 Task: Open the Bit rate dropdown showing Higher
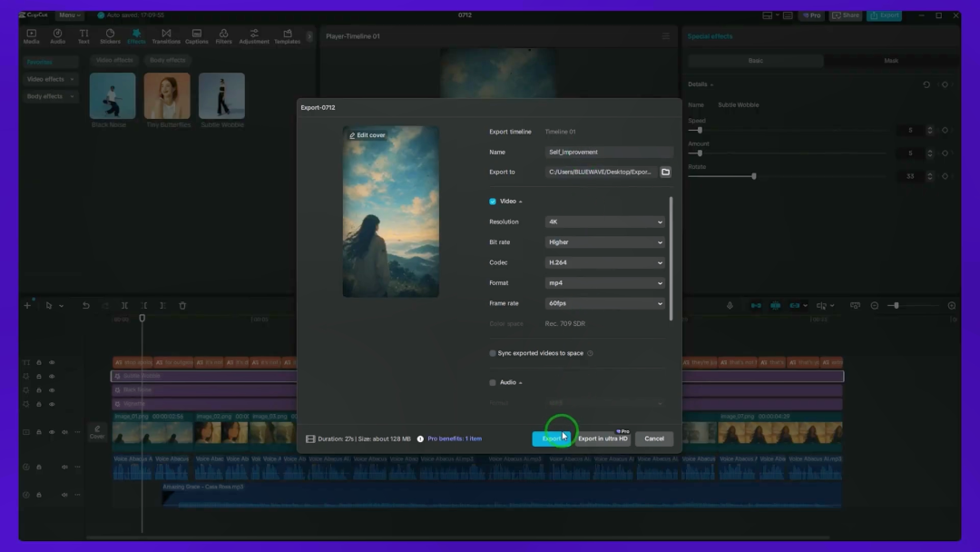605,241
